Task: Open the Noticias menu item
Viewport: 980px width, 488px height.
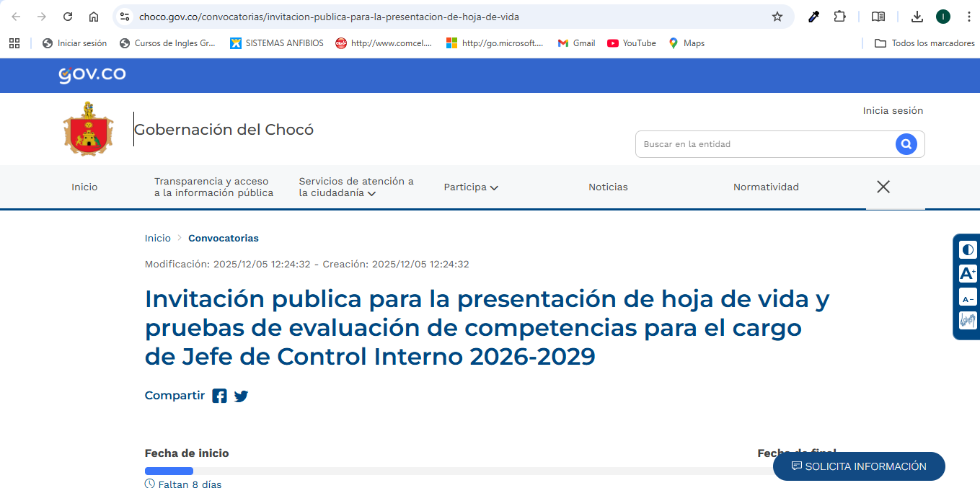Action: tap(608, 187)
